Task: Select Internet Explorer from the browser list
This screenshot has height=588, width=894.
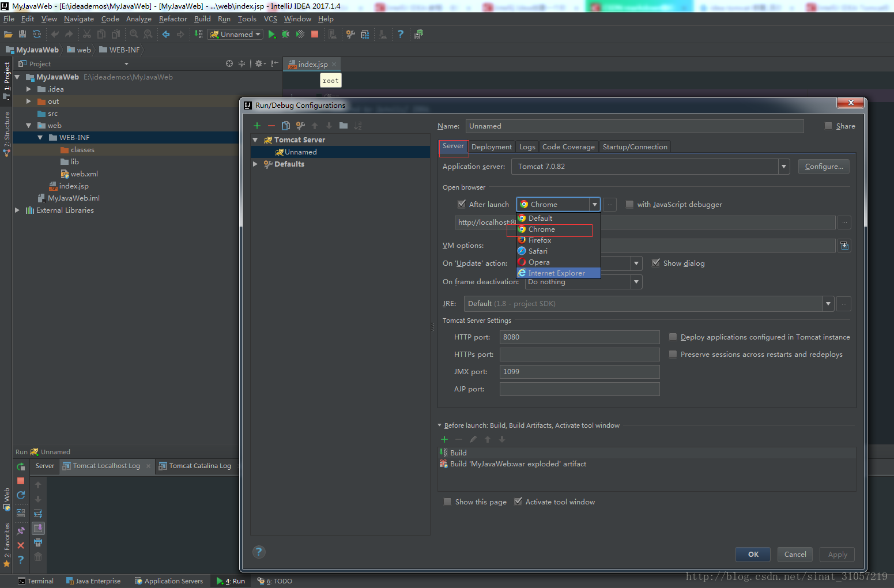Action: pos(558,273)
